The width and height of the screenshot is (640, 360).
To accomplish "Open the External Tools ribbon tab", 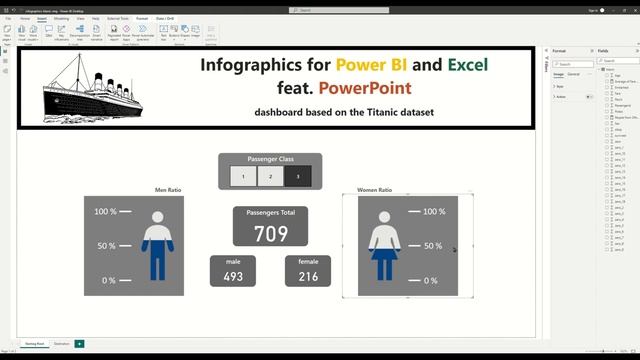I will point(118,19).
